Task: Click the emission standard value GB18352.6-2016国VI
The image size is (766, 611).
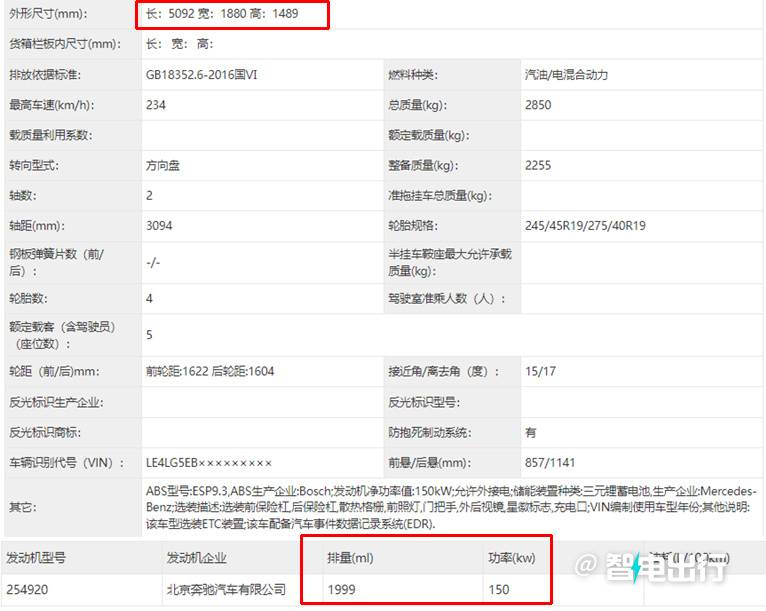Action: [201, 75]
